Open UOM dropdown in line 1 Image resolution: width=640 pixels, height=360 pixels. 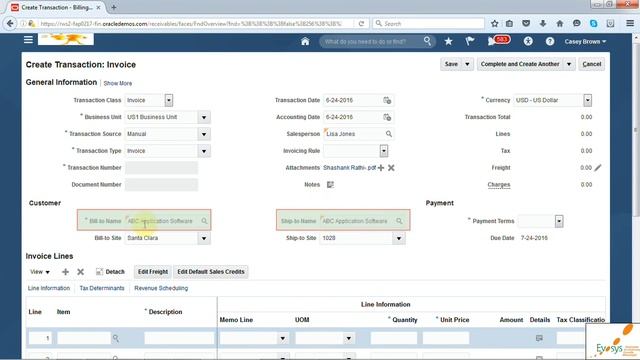(348, 338)
